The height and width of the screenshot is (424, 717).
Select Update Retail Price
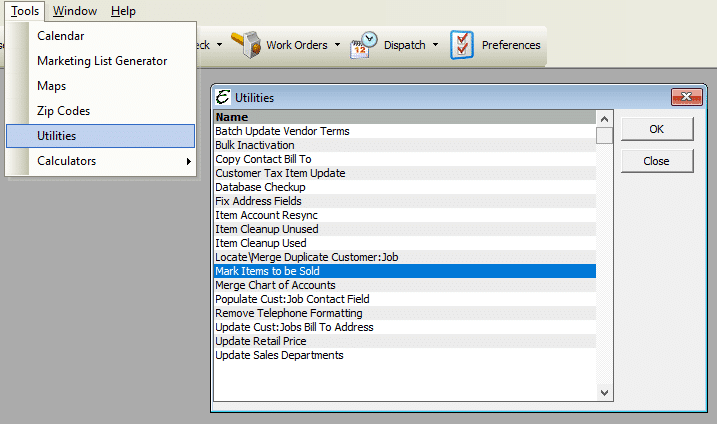[x=405, y=341]
